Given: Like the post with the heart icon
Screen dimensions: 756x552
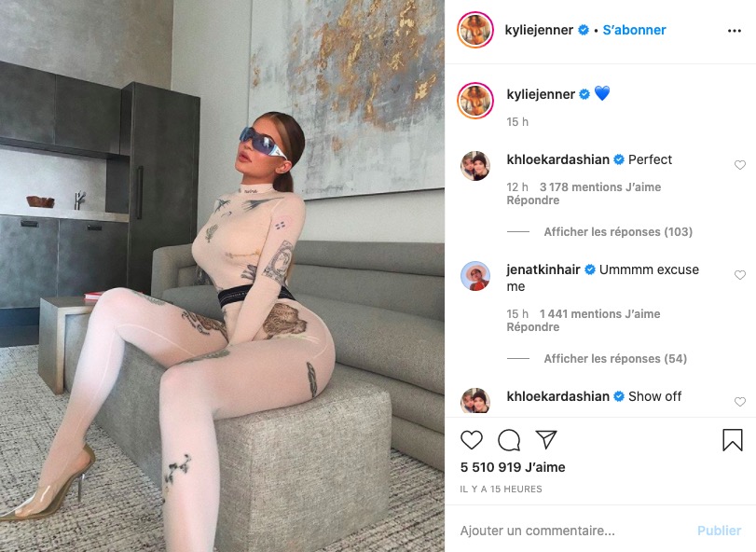Looking at the screenshot, I should tap(471, 440).
